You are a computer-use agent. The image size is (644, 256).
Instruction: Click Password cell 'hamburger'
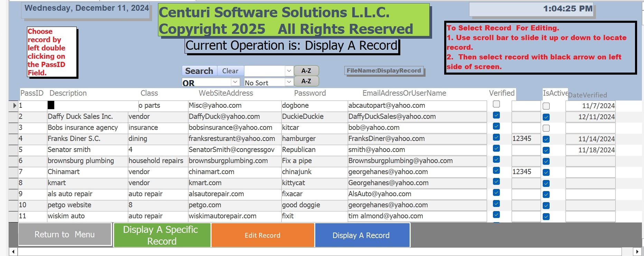pos(314,139)
